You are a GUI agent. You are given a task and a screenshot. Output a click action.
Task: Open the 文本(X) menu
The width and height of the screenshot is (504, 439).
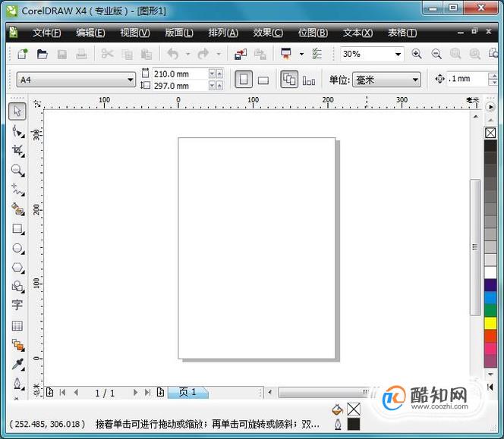pyautogui.click(x=358, y=33)
